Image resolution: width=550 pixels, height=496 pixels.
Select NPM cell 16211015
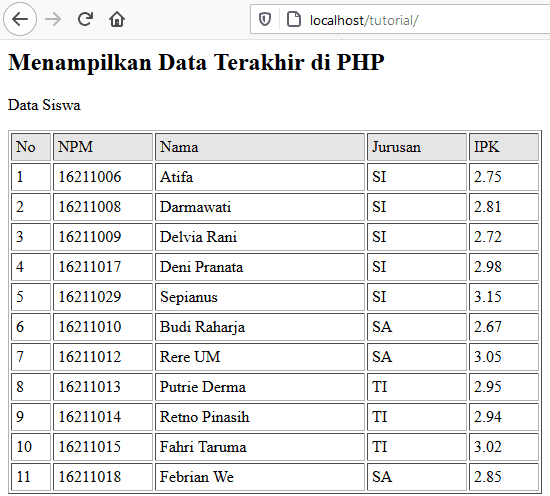pos(103,447)
